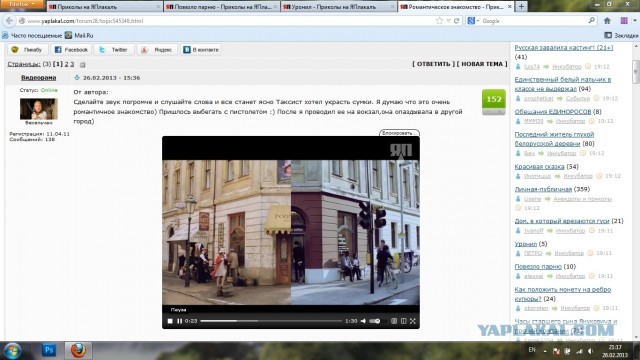Click in the Google search field

pyautogui.click(x=533, y=21)
